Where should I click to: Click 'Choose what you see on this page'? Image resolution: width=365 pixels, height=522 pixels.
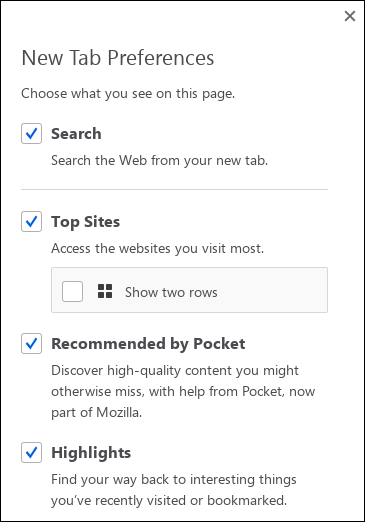[128, 94]
